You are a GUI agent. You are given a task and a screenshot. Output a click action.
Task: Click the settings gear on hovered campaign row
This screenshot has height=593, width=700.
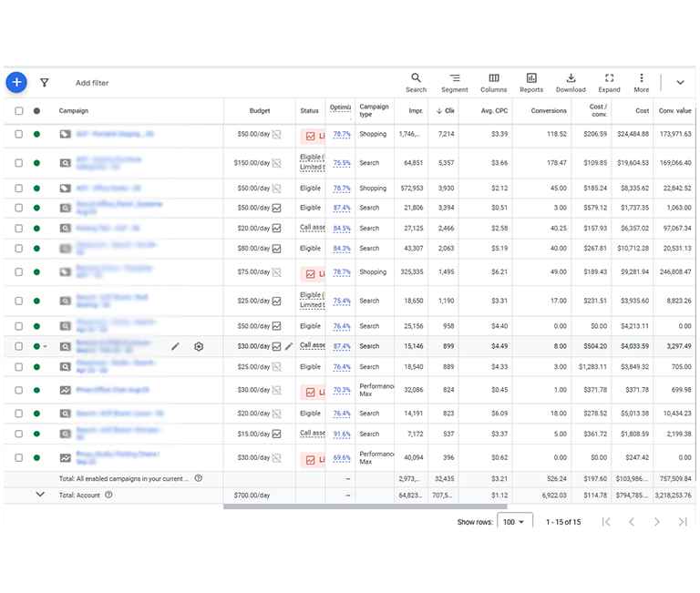pyautogui.click(x=199, y=346)
